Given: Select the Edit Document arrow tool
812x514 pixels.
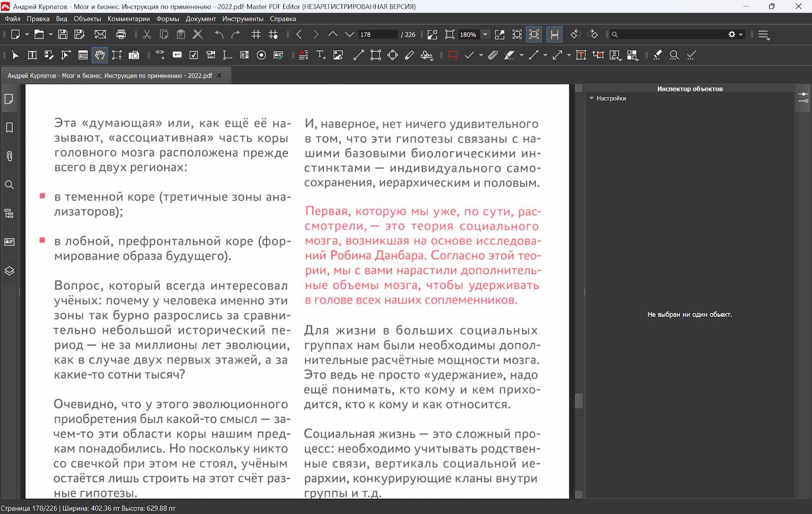Looking at the screenshot, I should (15, 55).
